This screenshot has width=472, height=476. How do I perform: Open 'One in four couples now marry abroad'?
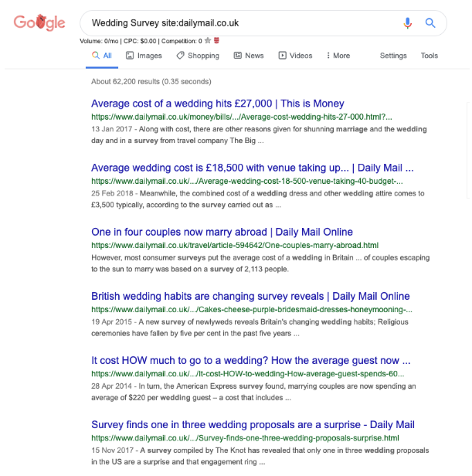pyautogui.click(x=222, y=232)
